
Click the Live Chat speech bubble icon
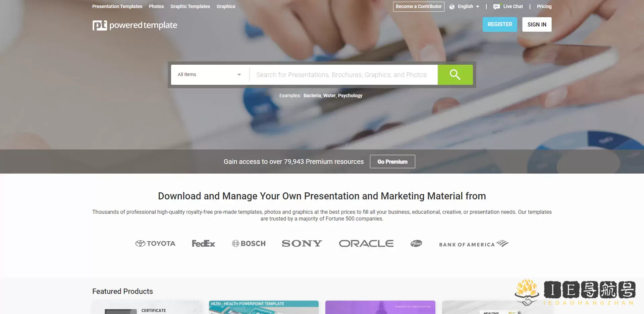(x=496, y=7)
